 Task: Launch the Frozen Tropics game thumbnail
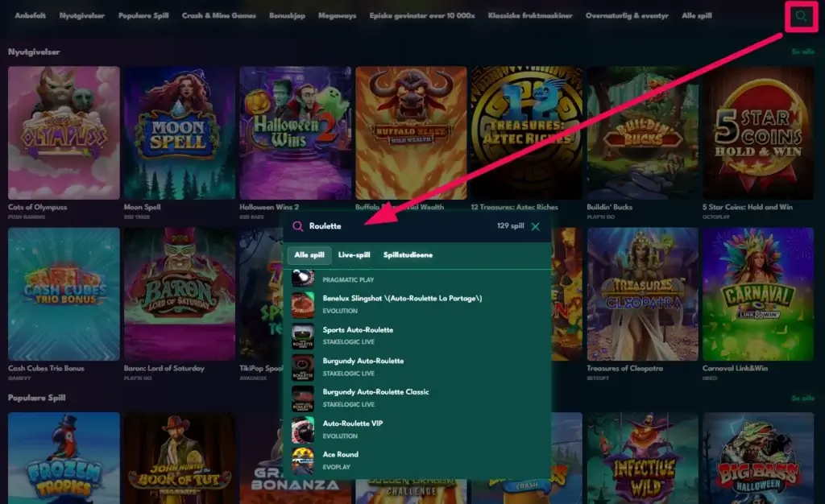(64, 458)
